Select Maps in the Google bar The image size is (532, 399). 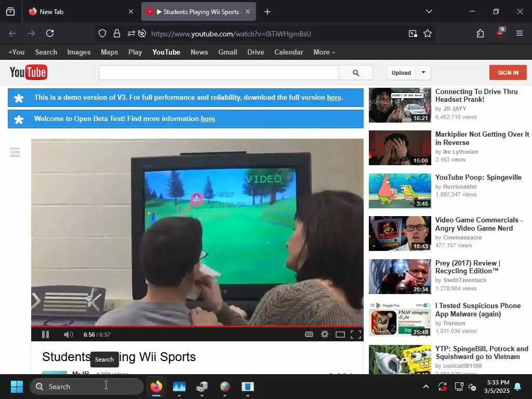click(109, 52)
